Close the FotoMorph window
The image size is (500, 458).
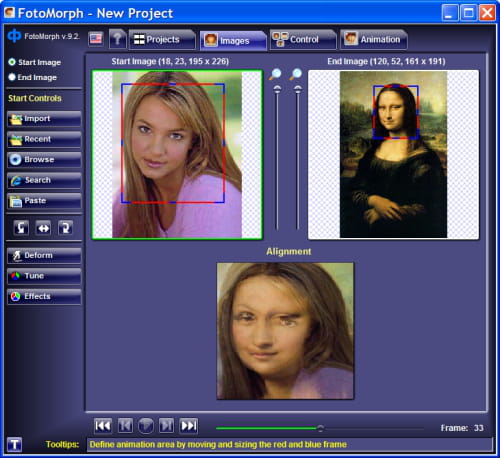[x=487, y=13]
